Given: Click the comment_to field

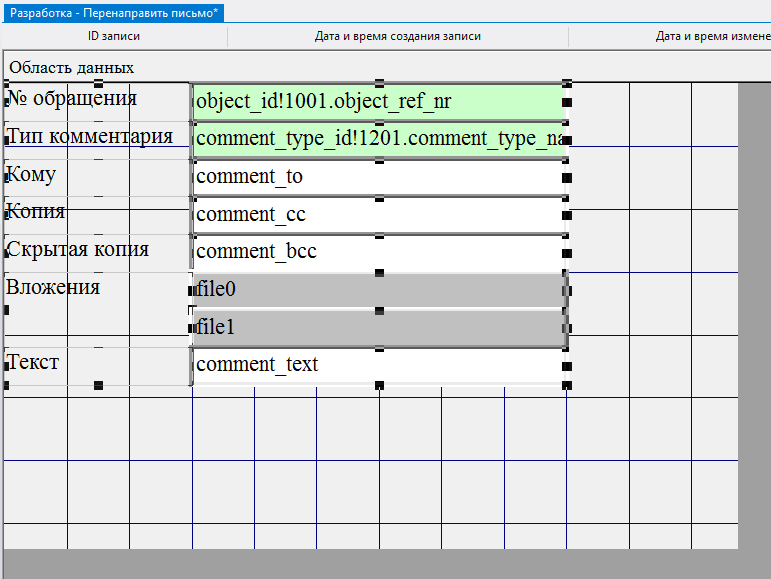Looking at the screenshot, I should coord(379,177).
